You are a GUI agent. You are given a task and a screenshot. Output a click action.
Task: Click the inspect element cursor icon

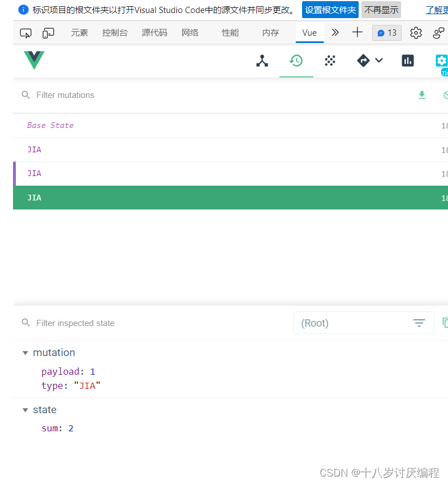pyautogui.click(x=25, y=33)
